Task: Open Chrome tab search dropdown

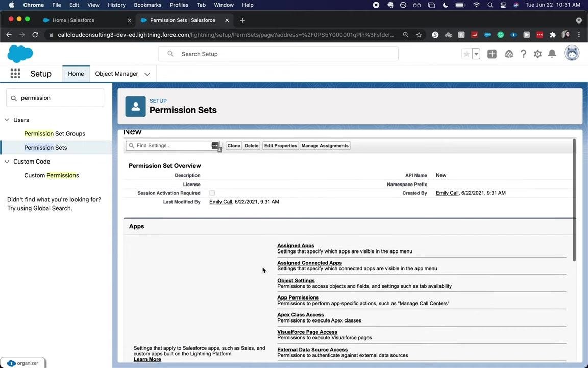Action: [x=579, y=20]
